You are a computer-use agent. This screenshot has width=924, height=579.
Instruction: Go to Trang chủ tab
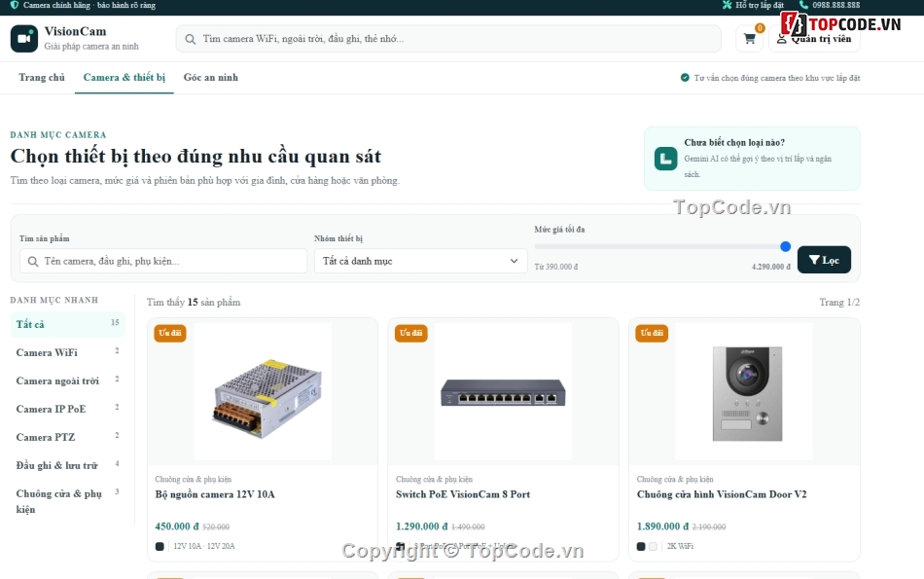[42, 77]
